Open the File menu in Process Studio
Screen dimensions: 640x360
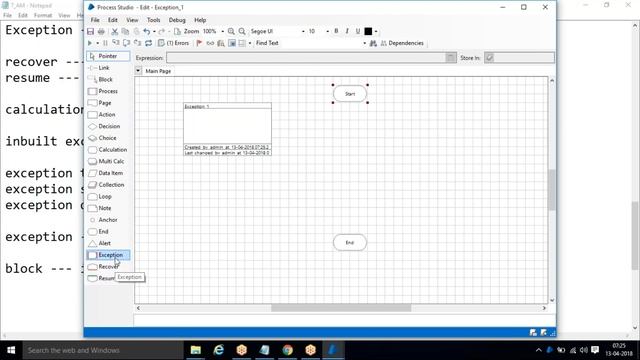click(95, 20)
